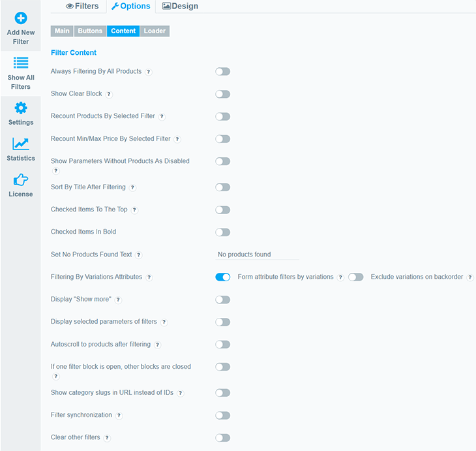Enable Always Filtering By All Products toggle
Screen dimensions: 476x451
223,72
